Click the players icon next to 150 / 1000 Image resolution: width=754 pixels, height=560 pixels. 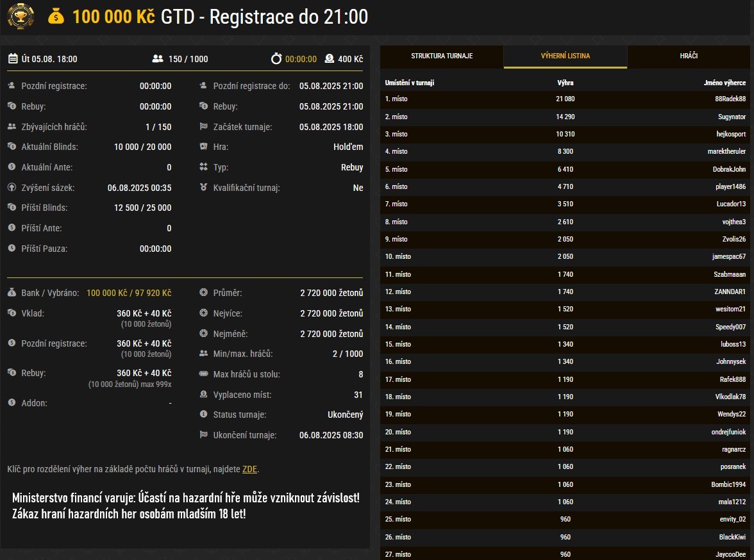pyautogui.click(x=158, y=59)
